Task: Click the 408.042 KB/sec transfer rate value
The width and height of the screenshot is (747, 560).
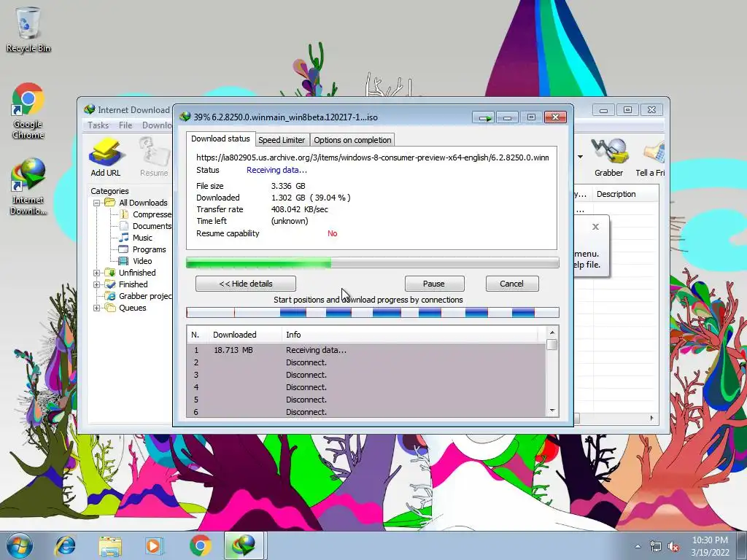Action: (300, 209)
